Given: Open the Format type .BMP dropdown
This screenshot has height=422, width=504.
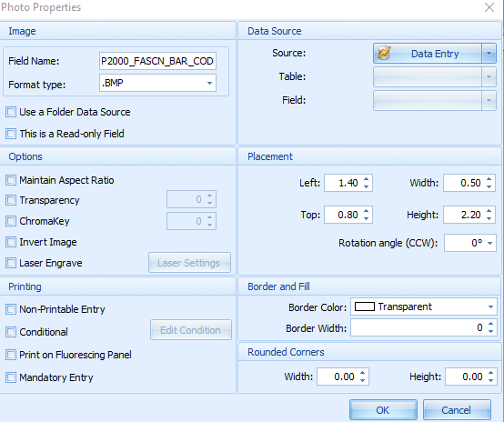Looking at the screenshot, I should pyautogui.click(x=209, y=83).
